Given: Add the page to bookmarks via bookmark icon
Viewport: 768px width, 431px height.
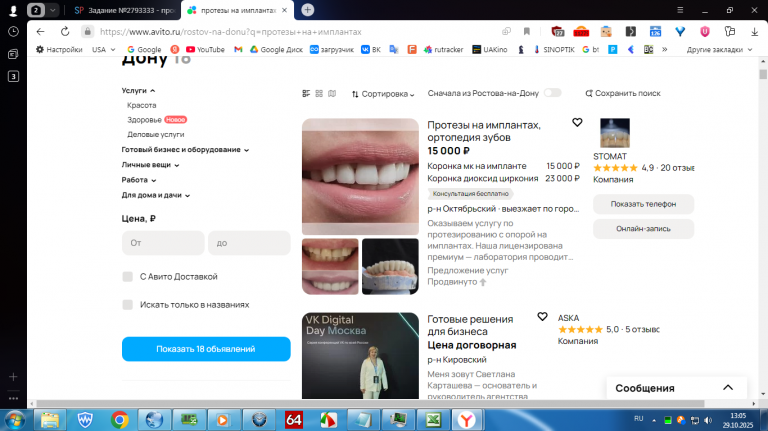Looking at the screenshot, I should coord(527,31).
